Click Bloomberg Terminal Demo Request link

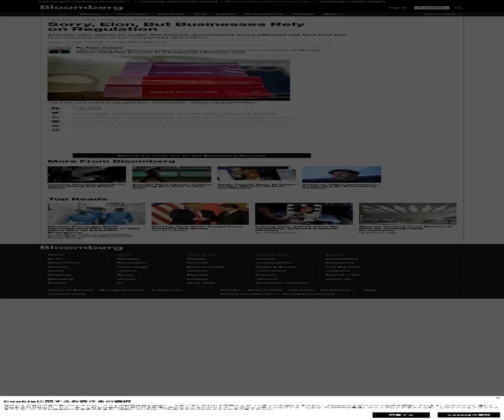coord(178,1)
